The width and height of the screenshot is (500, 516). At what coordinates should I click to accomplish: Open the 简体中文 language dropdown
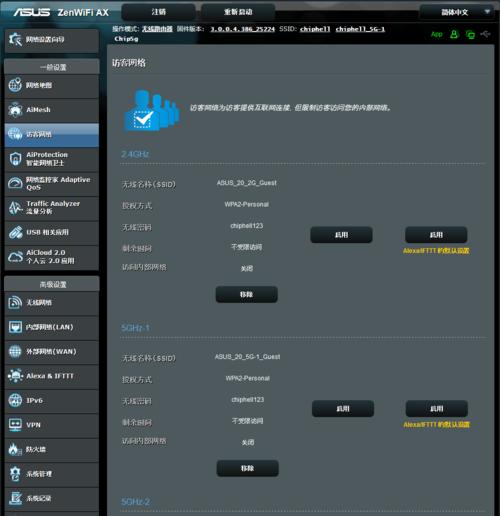457,12
